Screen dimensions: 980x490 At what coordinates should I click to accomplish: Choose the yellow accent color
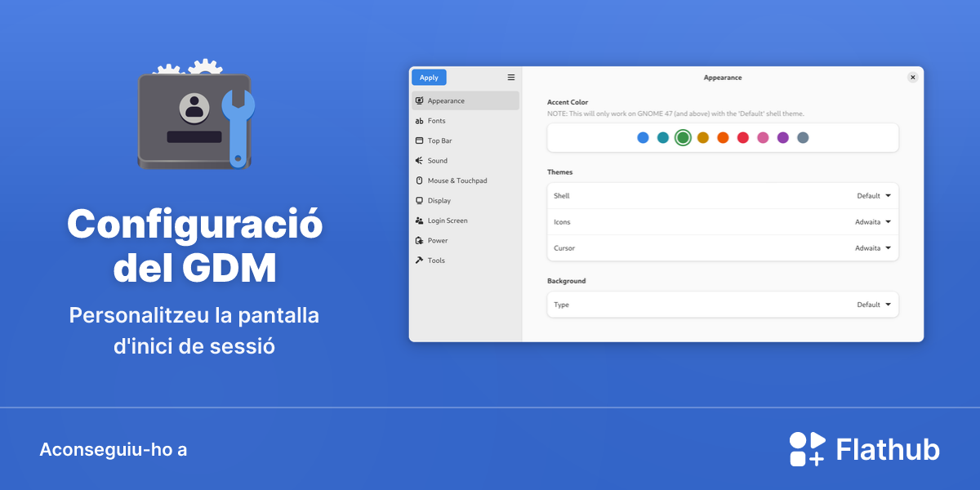[703, 137]
